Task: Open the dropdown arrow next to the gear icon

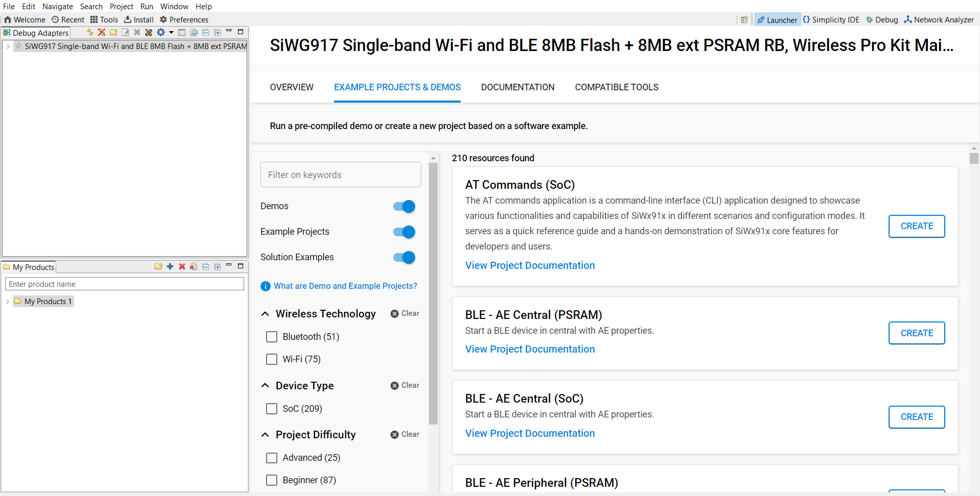Action: 171,32
